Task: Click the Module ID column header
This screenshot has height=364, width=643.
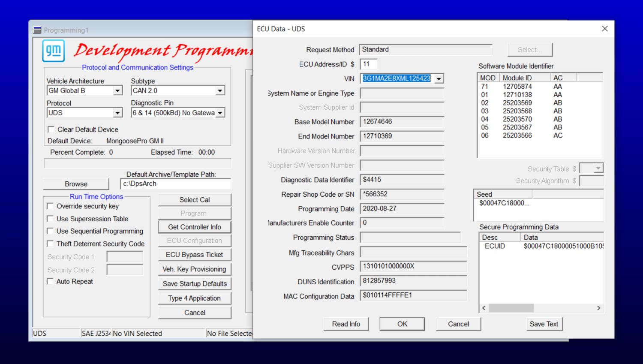Action: coord(525,78)
